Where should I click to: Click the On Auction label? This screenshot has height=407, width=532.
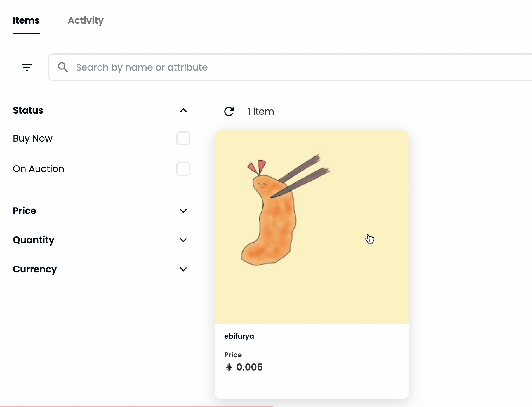(39, 169)
